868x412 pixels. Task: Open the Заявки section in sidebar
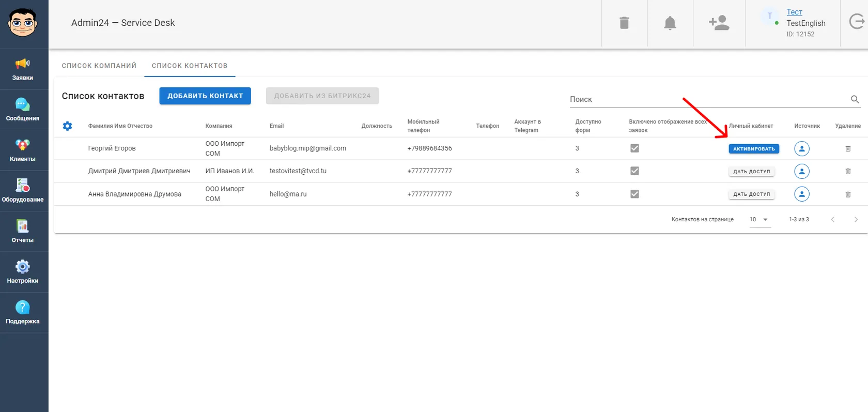tap(23, 70)
